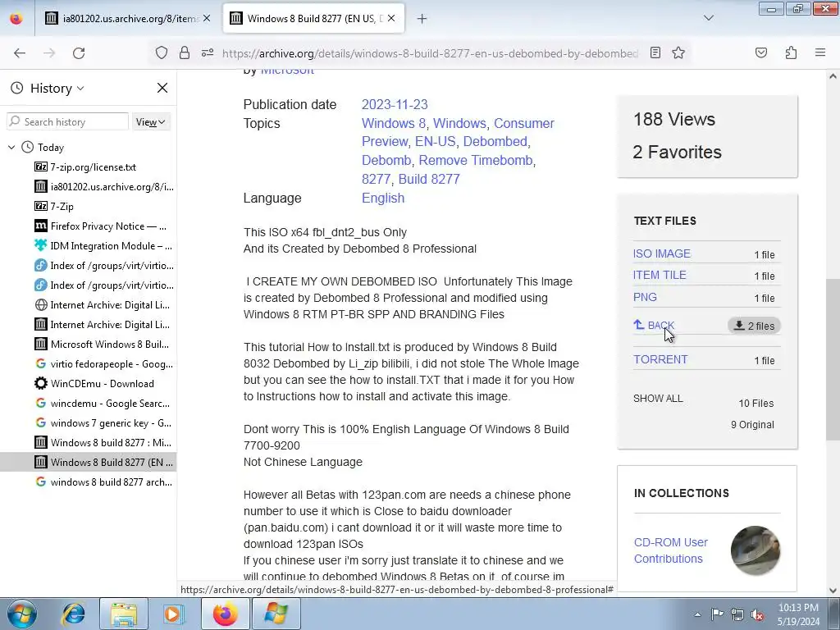This screenshot has height=630, width=840.
Task: Click the English language link
Action: [383, 199]
